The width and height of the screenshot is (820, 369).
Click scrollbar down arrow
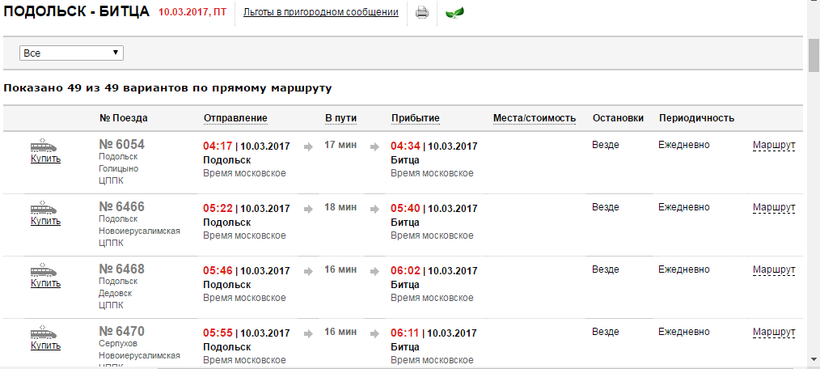click(x=814, y=359)
